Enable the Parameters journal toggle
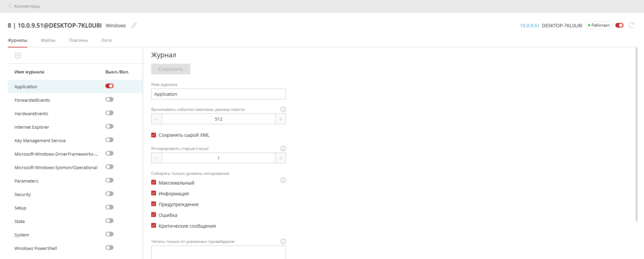 click(109, 180)
